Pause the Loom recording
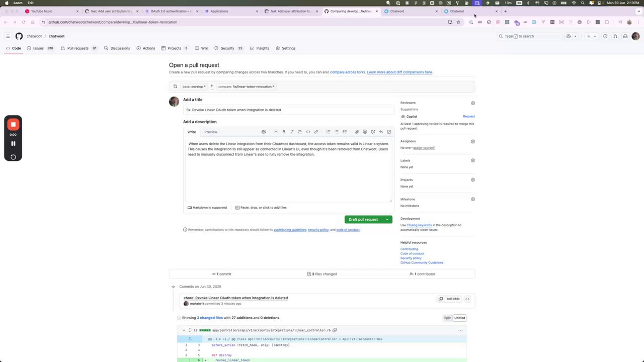Image resolution: width=644 pixels, height=362 pixels. click(13, 143)
